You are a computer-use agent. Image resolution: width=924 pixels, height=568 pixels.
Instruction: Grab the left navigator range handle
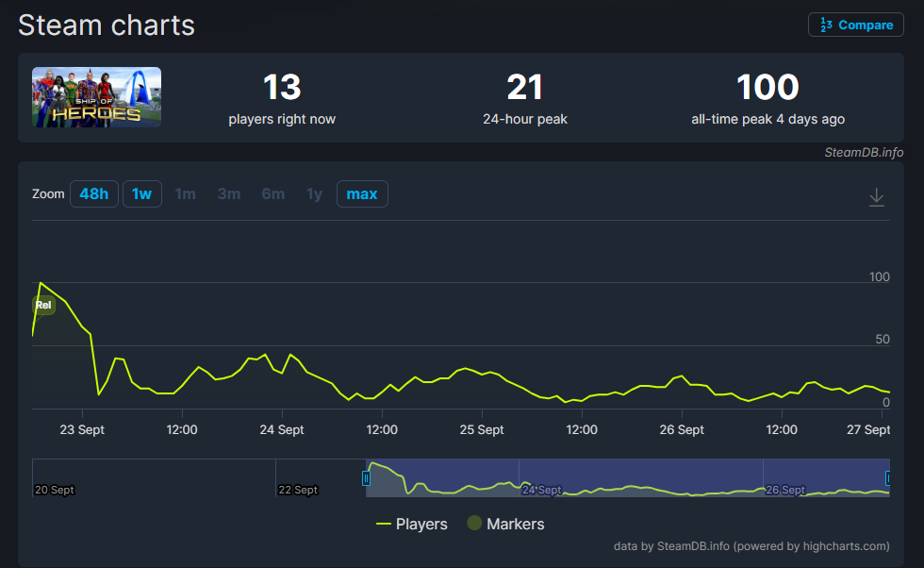[x=366, y=477]
